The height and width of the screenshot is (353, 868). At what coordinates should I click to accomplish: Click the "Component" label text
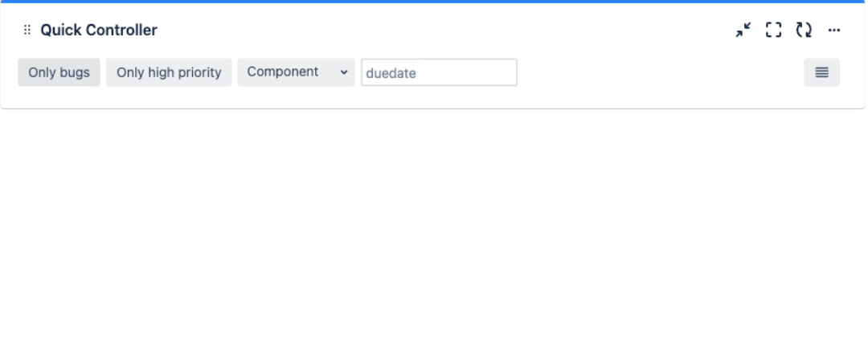click(282, 72)
